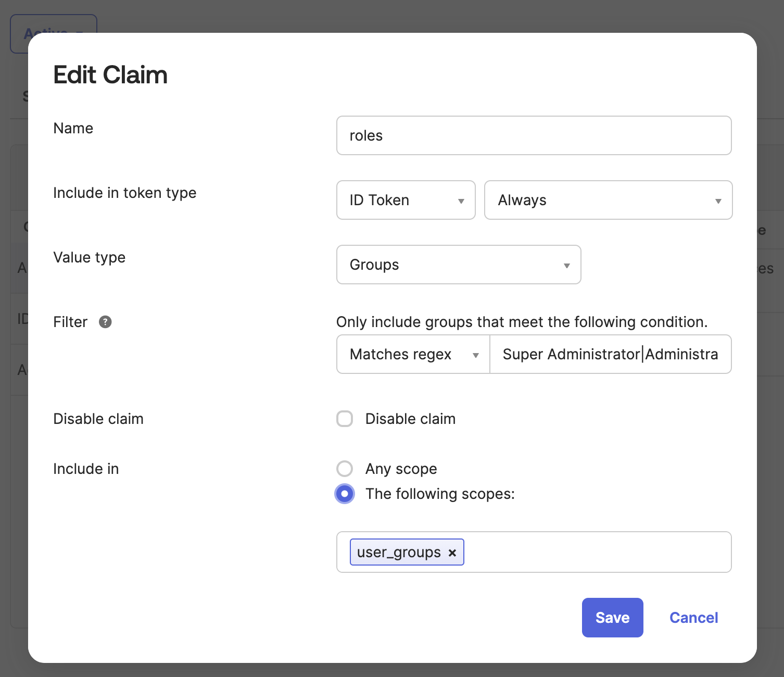Open the ID Token type dropdown

(406, 200)
